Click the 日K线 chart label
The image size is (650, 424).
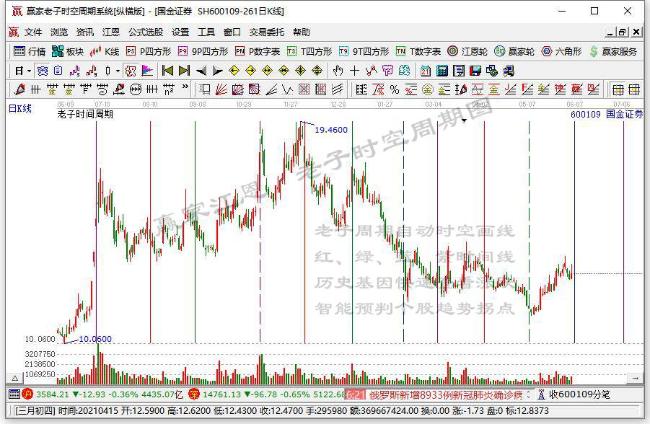20,109
